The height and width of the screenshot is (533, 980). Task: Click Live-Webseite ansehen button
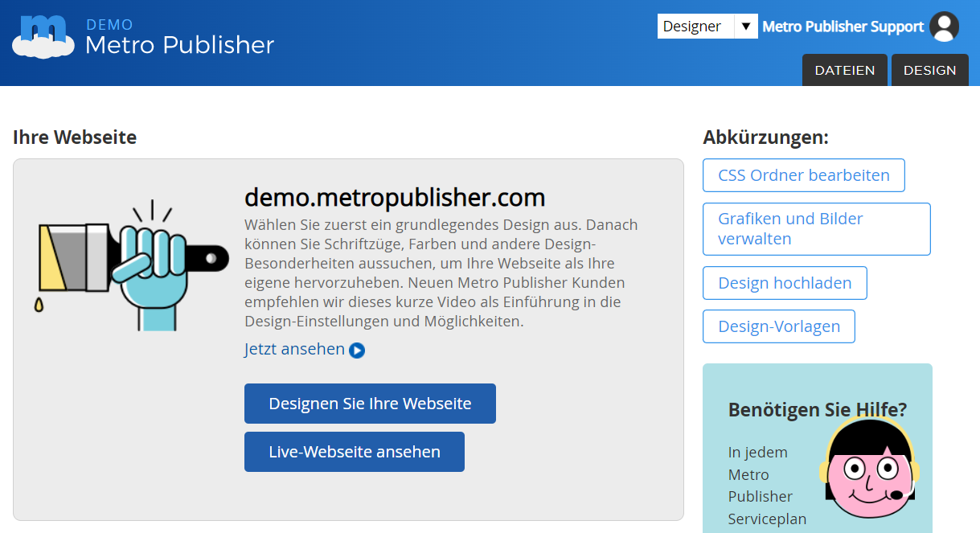[x=355, y=452]
